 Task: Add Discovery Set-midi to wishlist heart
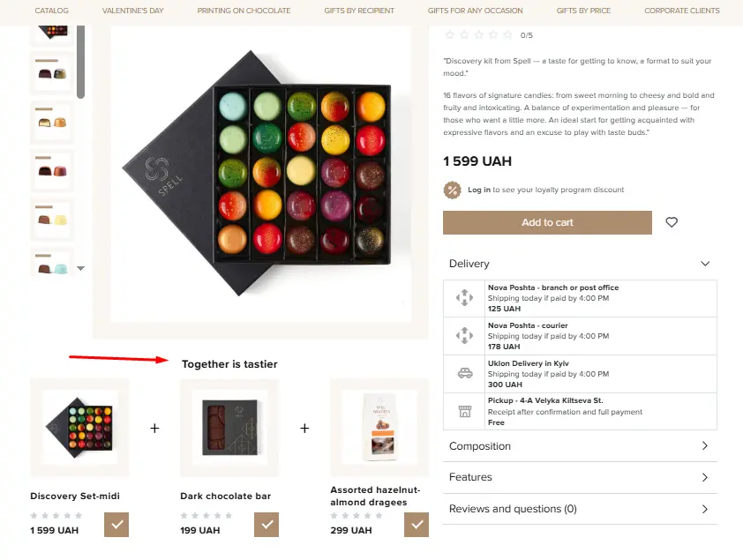[x=672, y=222]
